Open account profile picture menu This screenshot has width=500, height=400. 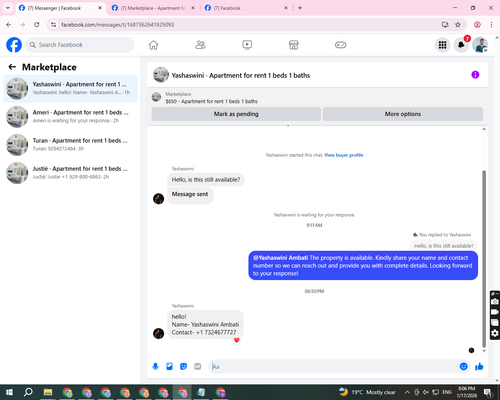480,45
